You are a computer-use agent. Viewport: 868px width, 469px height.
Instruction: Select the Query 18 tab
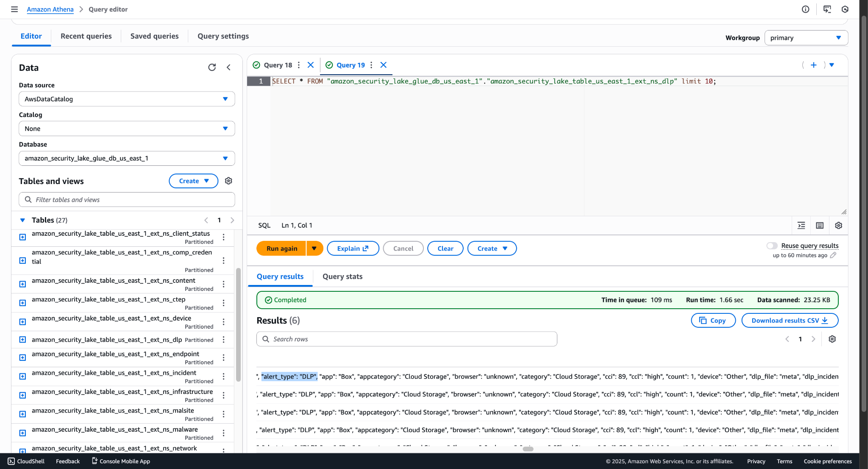coord(278,65)
